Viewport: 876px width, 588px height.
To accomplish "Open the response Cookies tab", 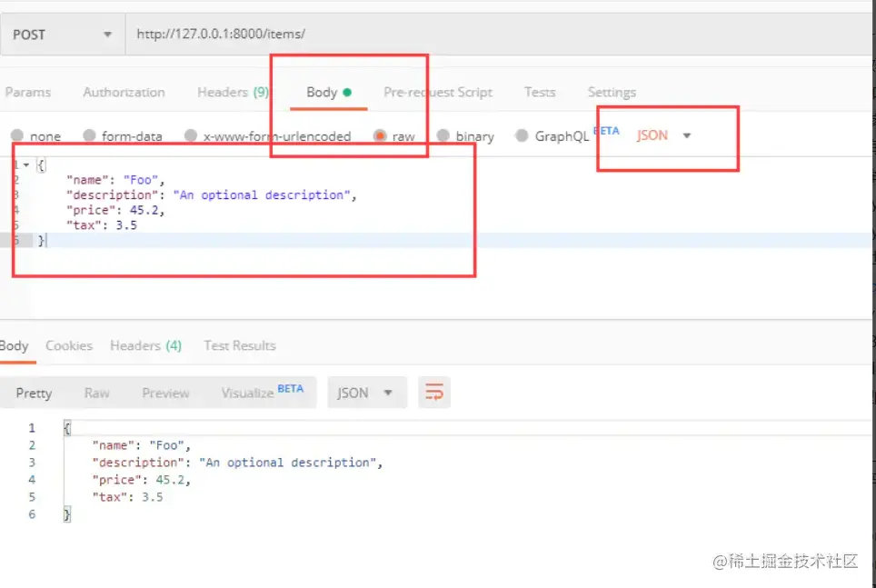I will pos(69,346).
